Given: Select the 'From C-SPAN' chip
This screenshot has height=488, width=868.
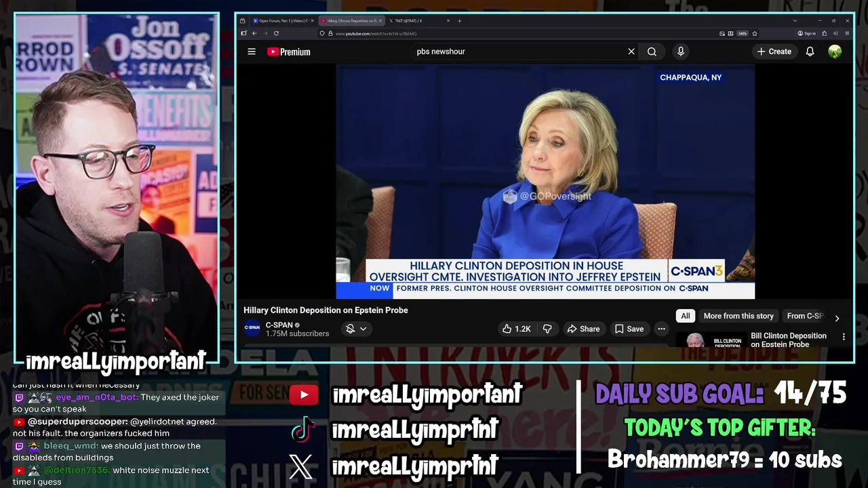Looking at the screenshot, I should [x=805, y=316].
